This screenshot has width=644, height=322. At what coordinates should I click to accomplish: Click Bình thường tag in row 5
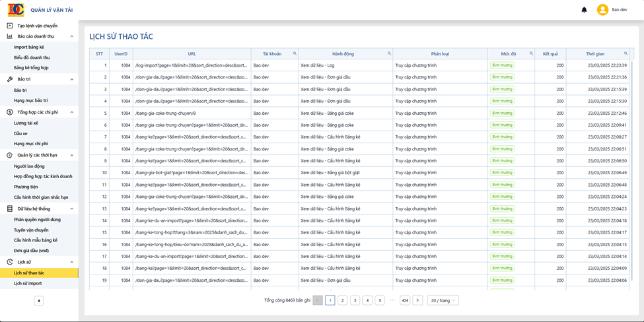[x=502, y=113]
